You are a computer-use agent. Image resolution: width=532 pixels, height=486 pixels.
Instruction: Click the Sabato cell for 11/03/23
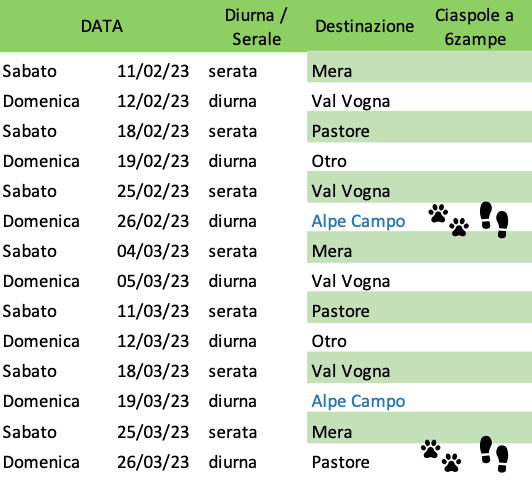point(30,311)
